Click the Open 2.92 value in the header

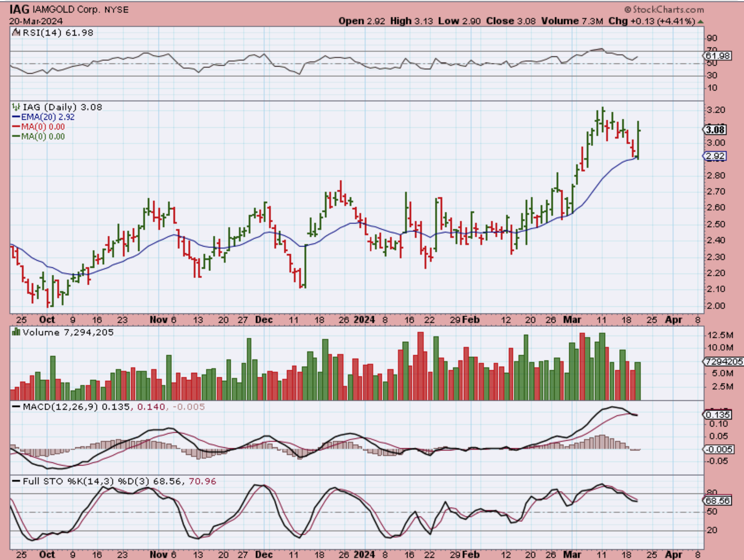[x=362, y=21]
